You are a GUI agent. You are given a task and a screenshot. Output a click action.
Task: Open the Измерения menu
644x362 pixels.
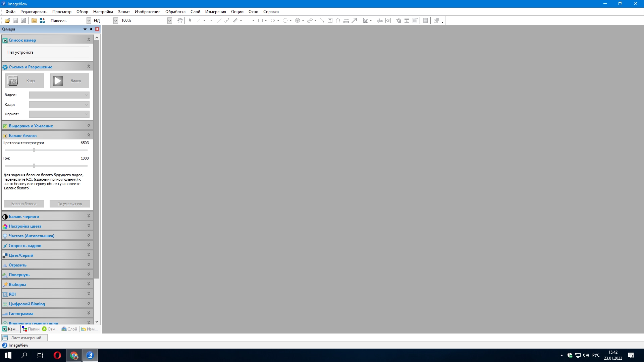pos(215,12)
